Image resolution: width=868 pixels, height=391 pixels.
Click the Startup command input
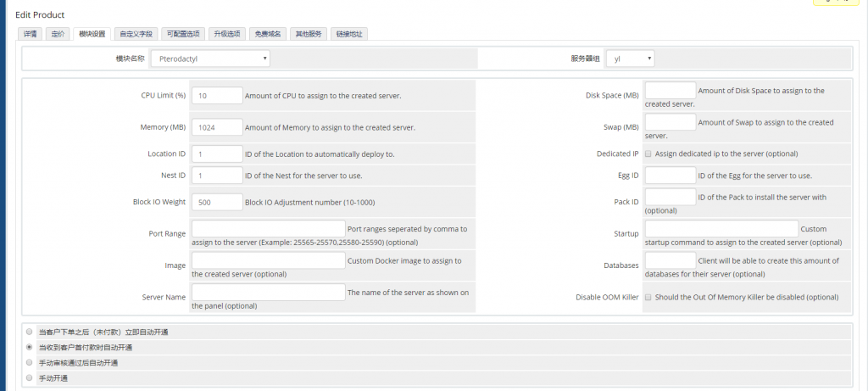[721, 228]
